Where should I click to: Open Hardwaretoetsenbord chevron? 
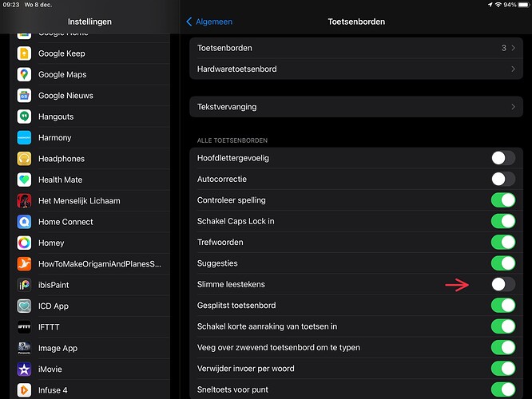pyautogui.click(x=514, y=69)
